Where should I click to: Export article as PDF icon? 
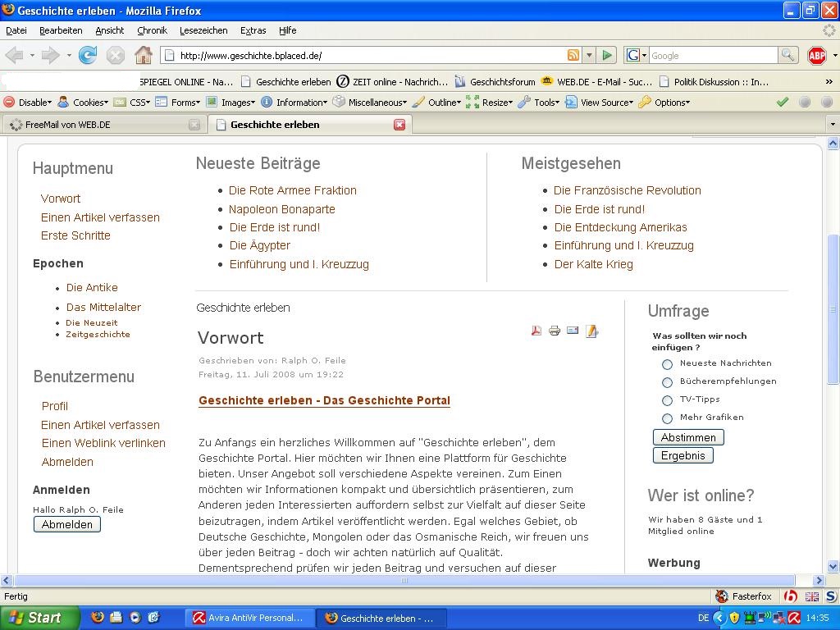[x=536, y=331]
